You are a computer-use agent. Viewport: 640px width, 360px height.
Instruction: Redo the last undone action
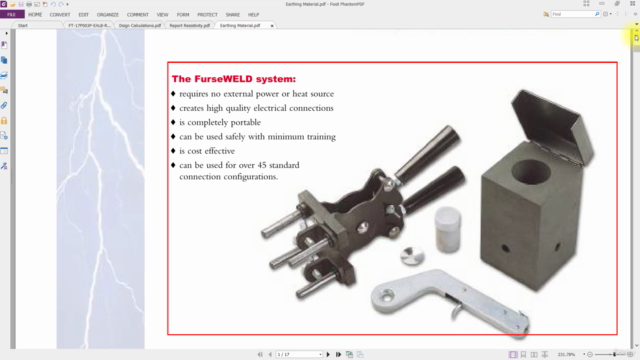tap(61, 4)
